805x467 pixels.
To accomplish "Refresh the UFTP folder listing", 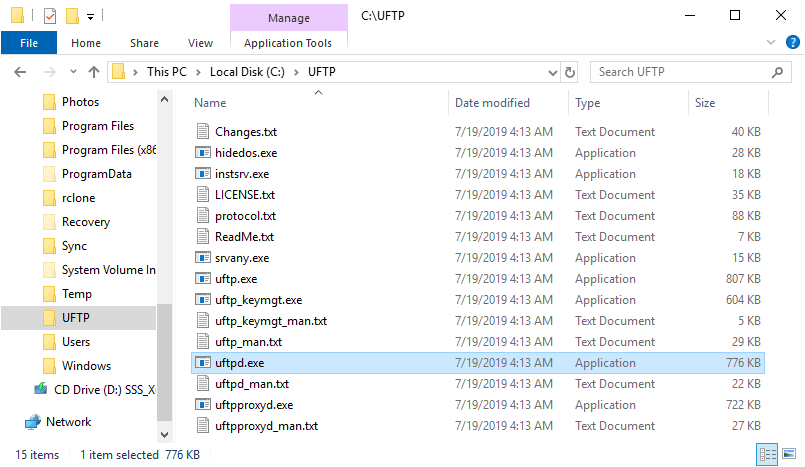I will tap(570, 72).
